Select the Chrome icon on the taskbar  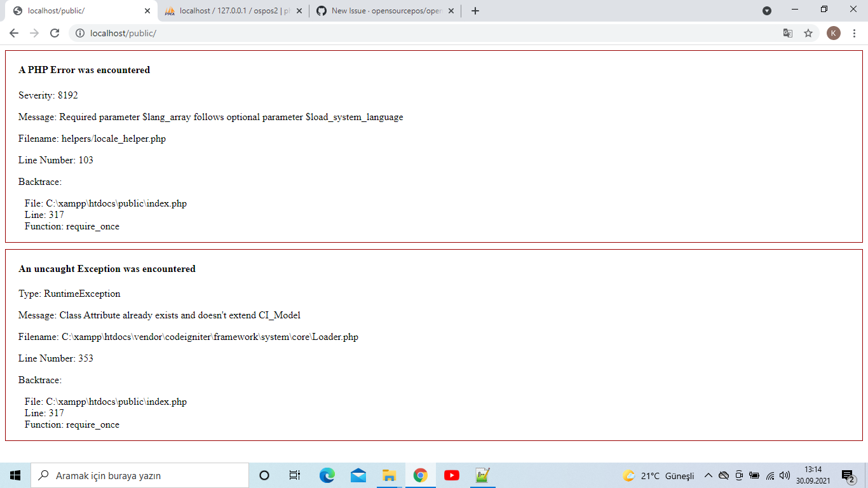coord(420,475)
